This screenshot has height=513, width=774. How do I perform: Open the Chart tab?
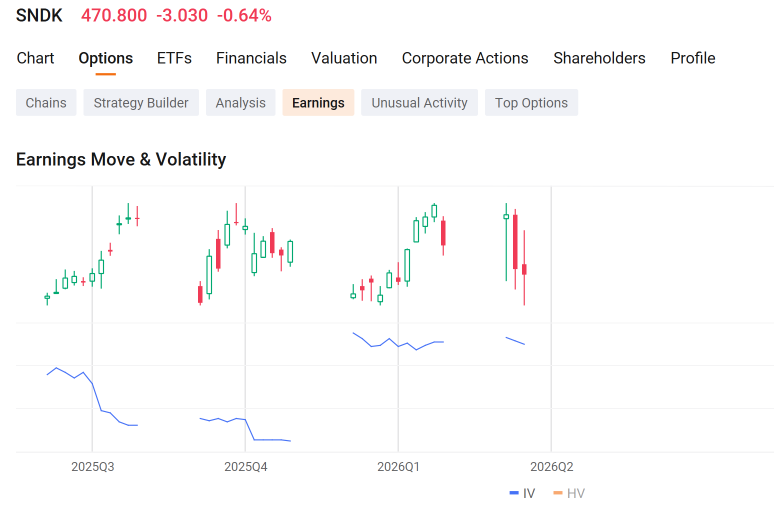click(35, 58)
